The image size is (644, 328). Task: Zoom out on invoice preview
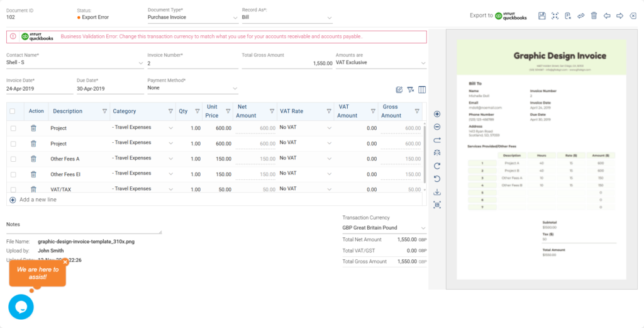(x=437, y=127)
